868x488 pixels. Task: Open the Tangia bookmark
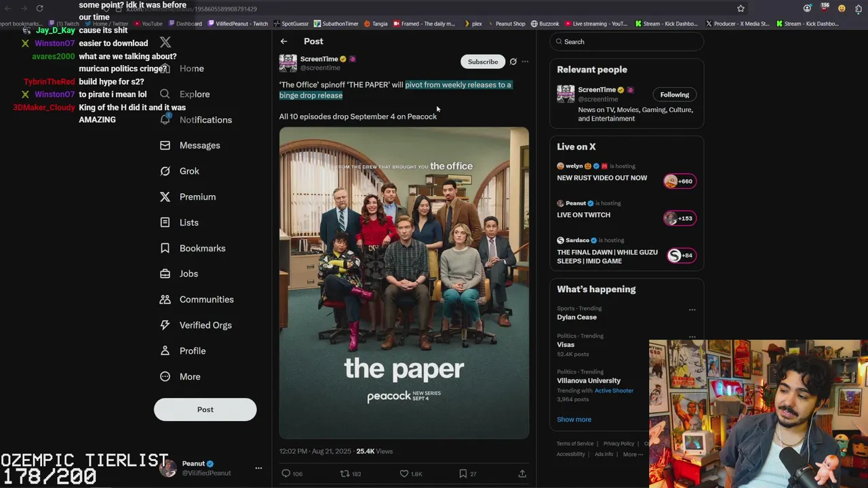click(x=376, y=24)
